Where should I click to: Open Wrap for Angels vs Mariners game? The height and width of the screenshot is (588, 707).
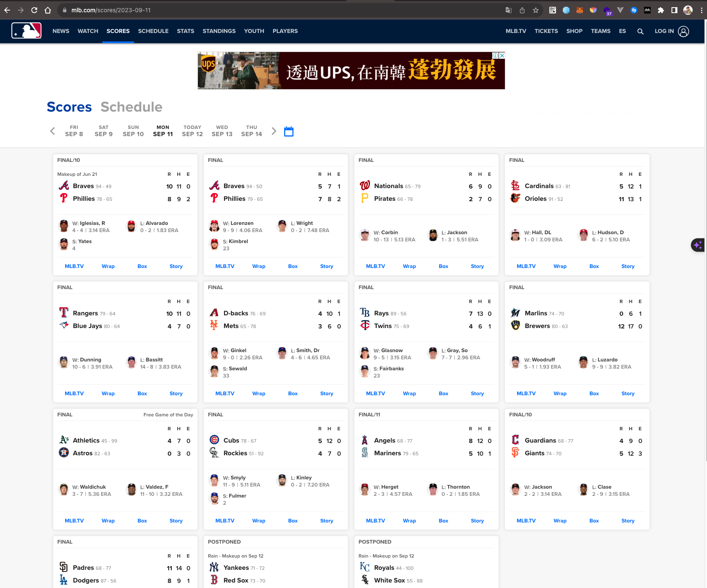point(409,521)
